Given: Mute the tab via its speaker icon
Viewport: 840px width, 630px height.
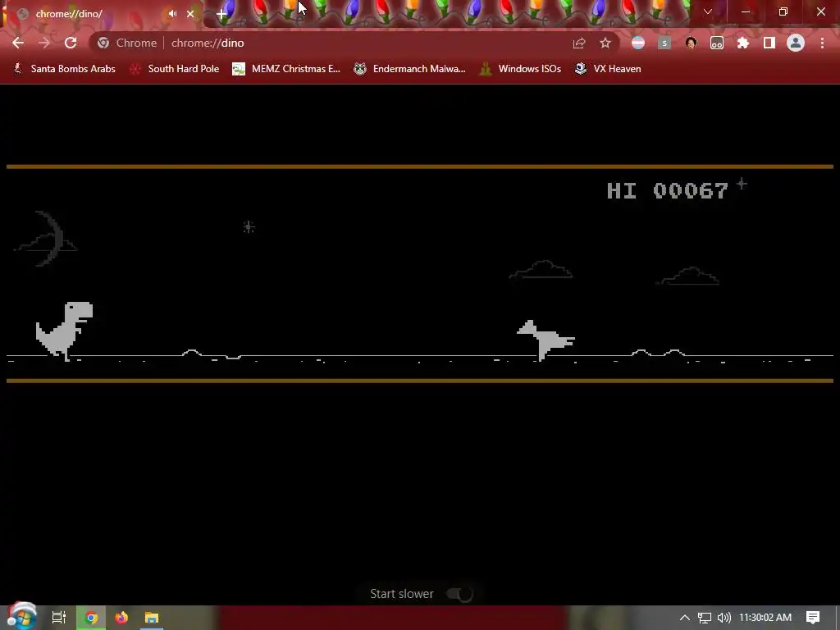Looking at the screenshot, I should (172, 14).
